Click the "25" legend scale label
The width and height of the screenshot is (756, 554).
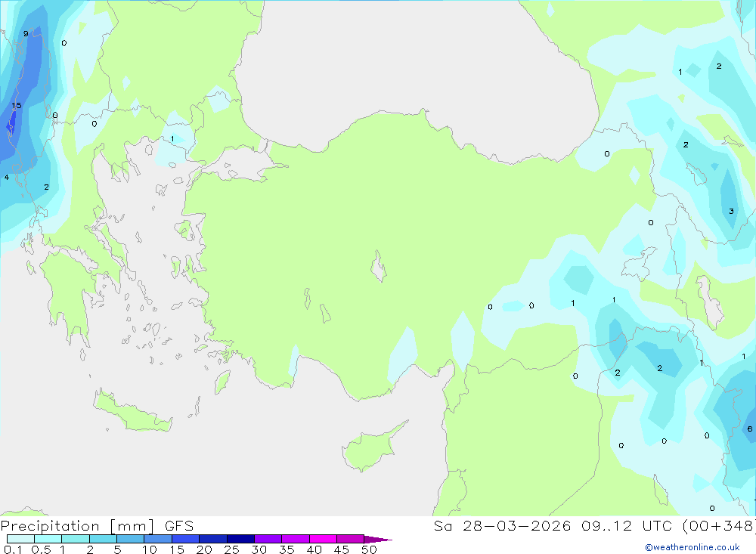(232, 549)
